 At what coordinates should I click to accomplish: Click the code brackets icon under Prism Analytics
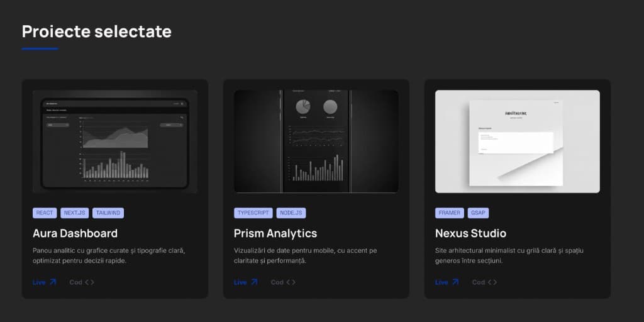point(291,282)
